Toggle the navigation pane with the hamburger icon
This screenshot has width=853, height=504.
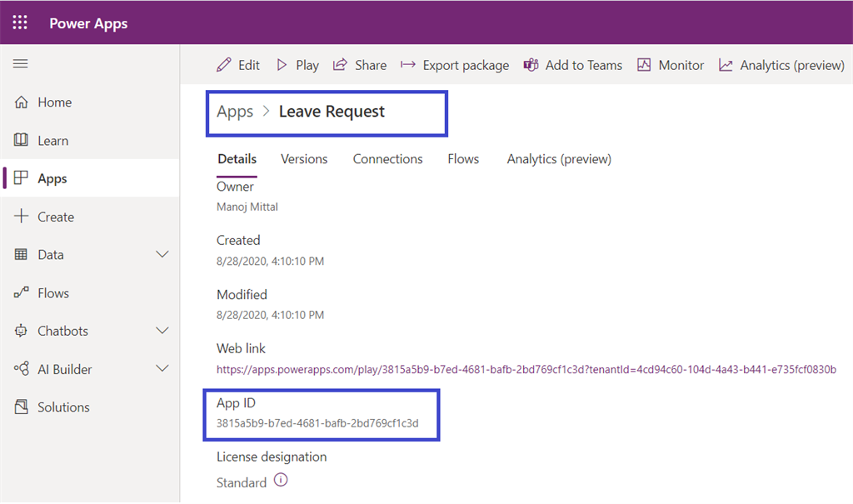pyautogui.click(x=20, y=63)
